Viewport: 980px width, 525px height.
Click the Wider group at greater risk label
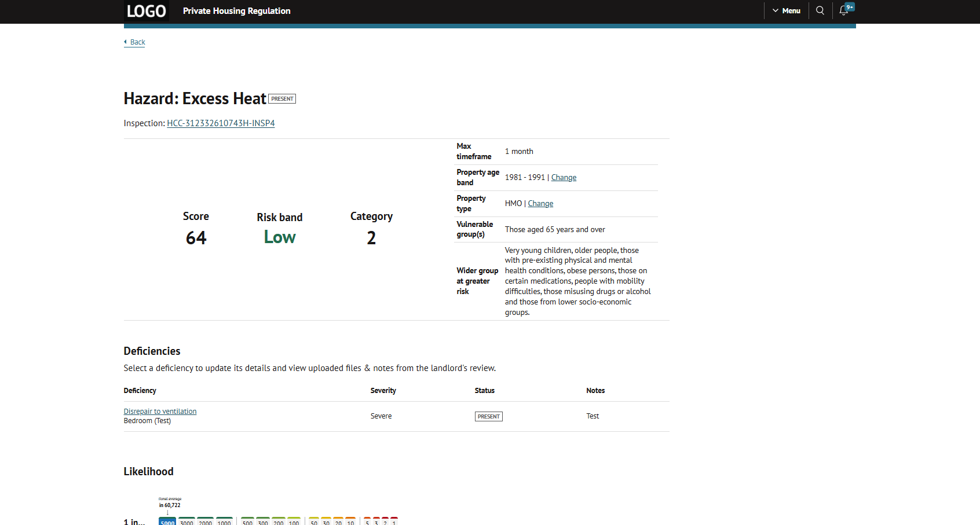click(477, 281)
